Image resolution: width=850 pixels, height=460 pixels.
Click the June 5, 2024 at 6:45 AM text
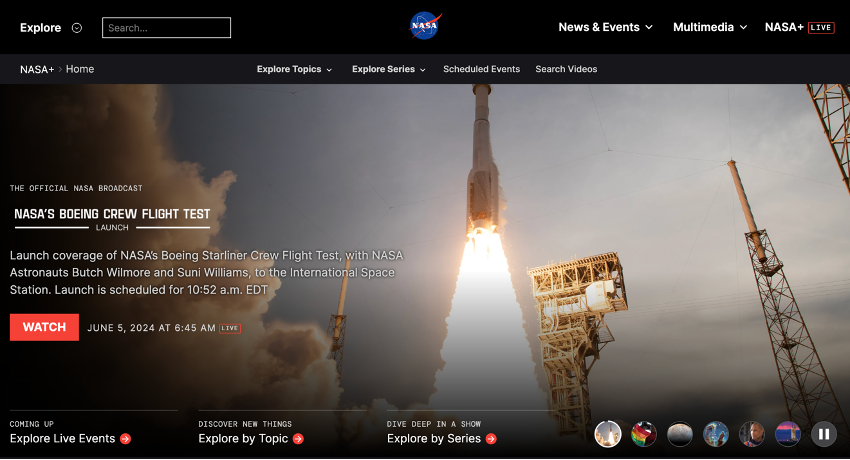click(x=151, y=328)
